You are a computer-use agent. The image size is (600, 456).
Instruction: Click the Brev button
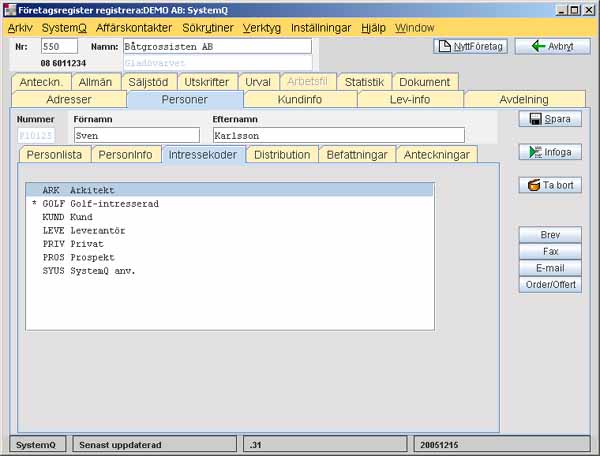click(550, 235)
